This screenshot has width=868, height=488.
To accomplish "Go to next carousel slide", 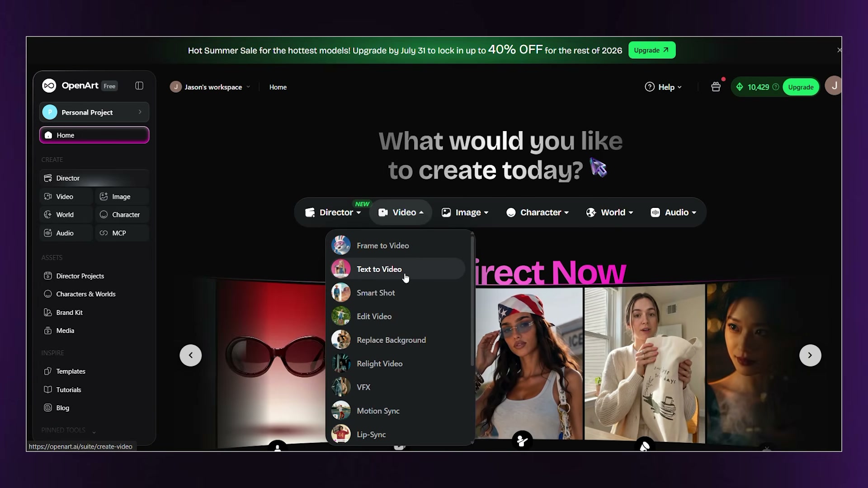I will 810,355.
